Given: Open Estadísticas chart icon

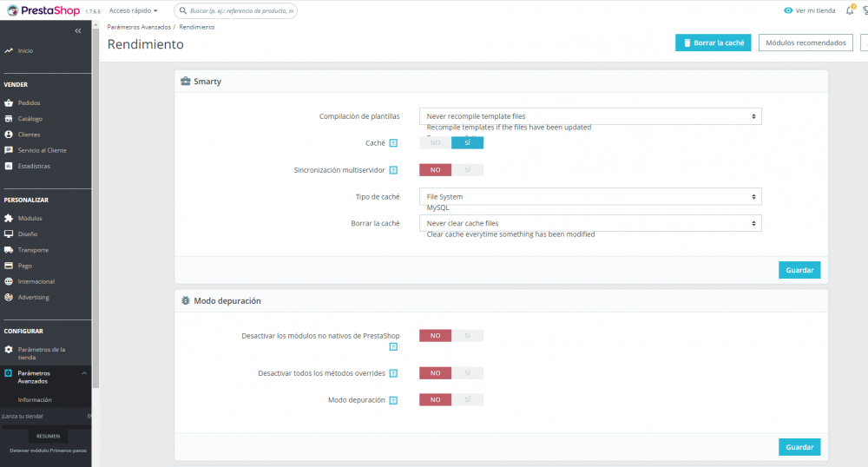Looking at the screenshot, I should tap(9, 166).
